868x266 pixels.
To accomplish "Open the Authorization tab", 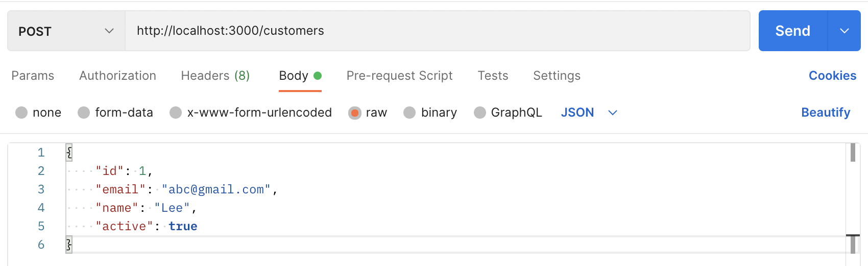I will (117, 76).
